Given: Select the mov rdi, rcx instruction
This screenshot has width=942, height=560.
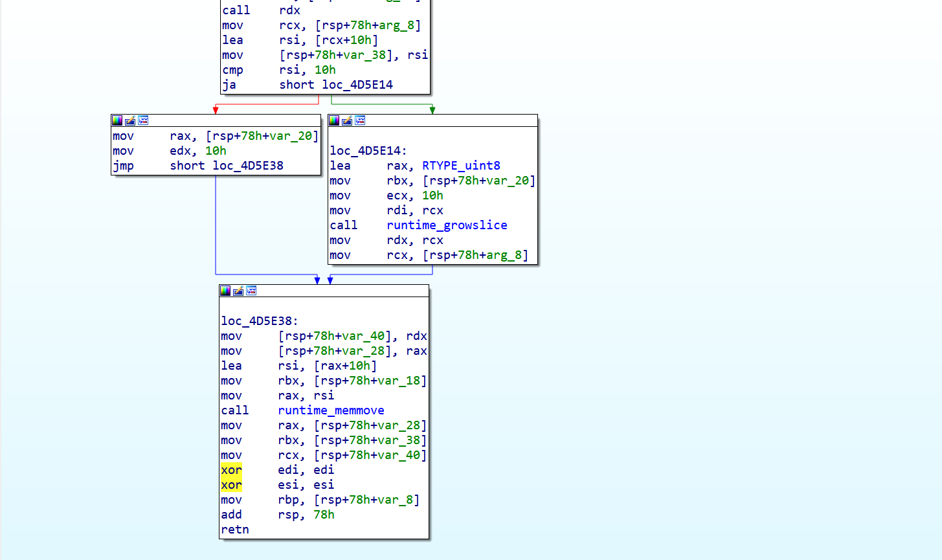Looking at the screenshot, I should (387, 210).
